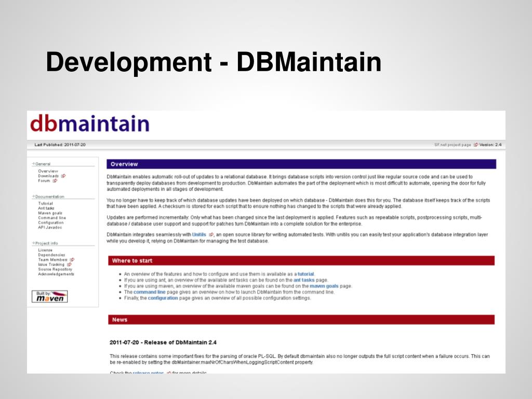Click the external-link icon beside Downloads
The image size is (532, 399).
63,176
